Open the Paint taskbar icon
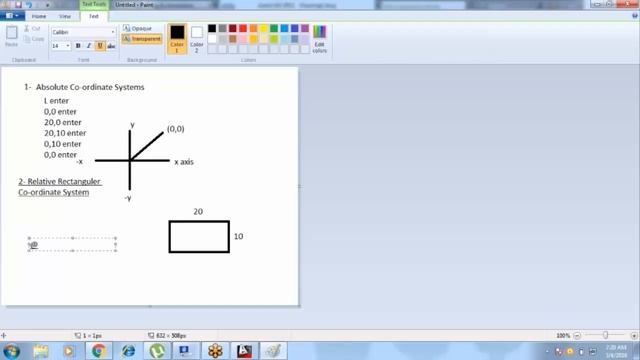The width and height of the screenshot is (640, 360). tap(273, 351)
